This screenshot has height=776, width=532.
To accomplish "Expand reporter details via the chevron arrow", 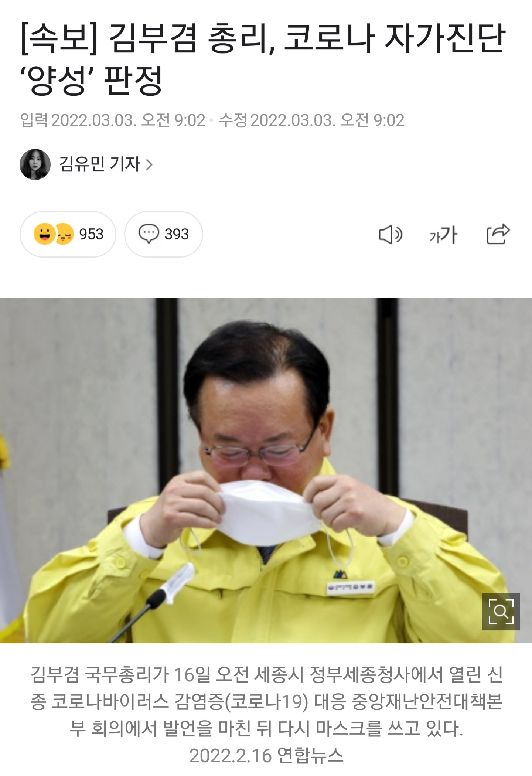I will (149, 164).
